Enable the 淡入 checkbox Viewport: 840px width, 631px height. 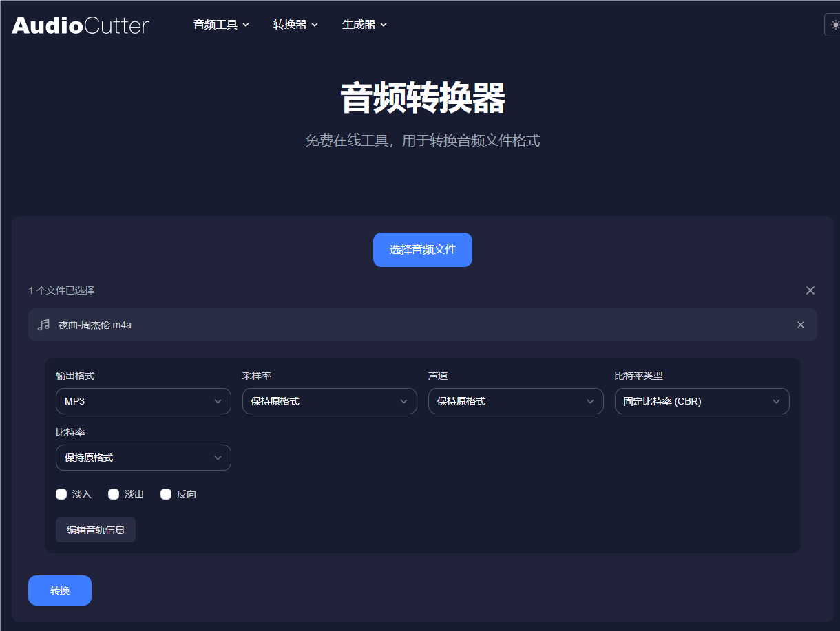[x=61, y=493]
